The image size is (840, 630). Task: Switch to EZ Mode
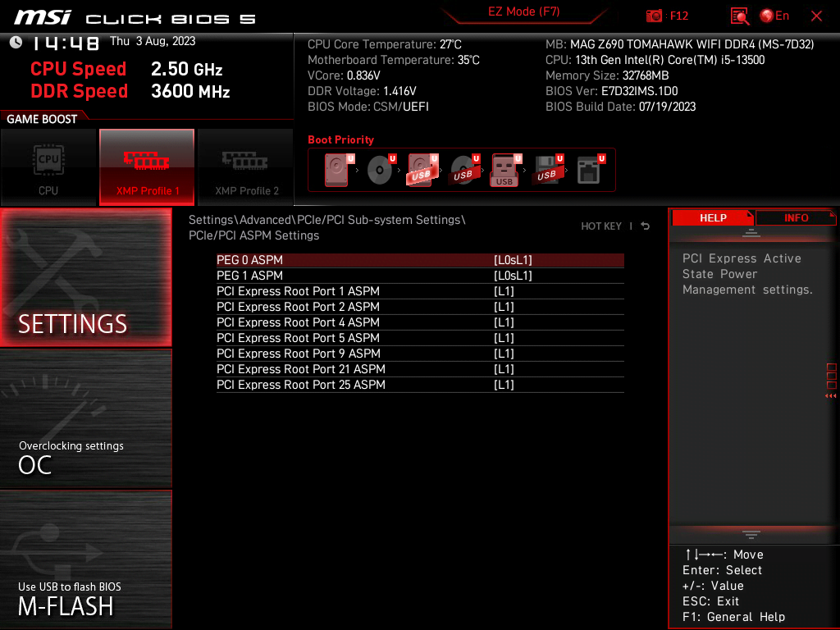(x=525, y=13)
